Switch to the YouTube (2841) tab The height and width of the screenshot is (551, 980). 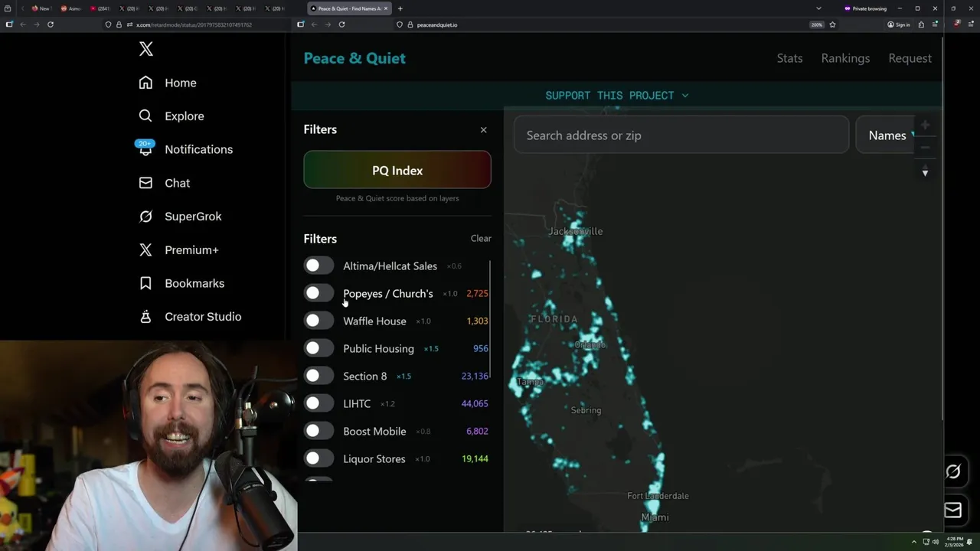pyautogui.click(x=102, y=8)
